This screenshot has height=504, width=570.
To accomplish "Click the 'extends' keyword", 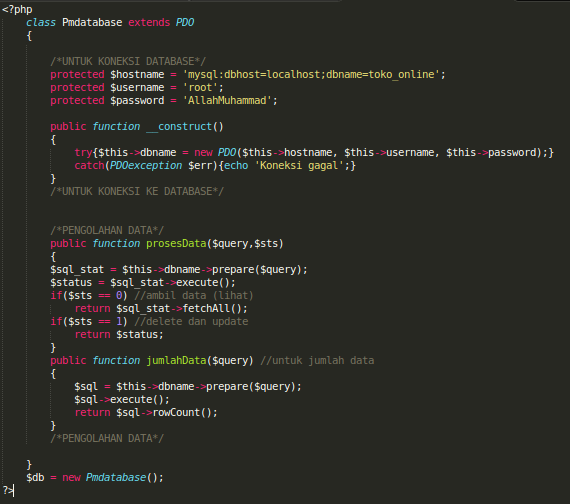I will pyautogui.click(x=149, y=23).
